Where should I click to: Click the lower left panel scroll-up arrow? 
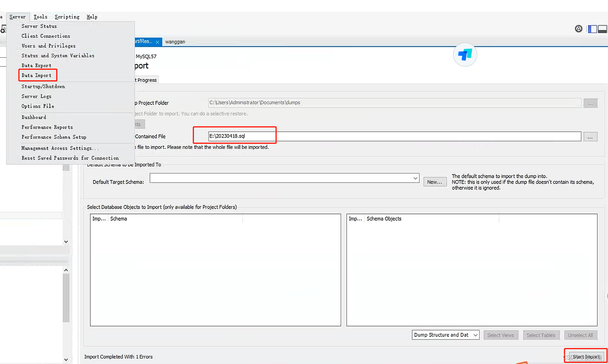click(x=66, y=270)
